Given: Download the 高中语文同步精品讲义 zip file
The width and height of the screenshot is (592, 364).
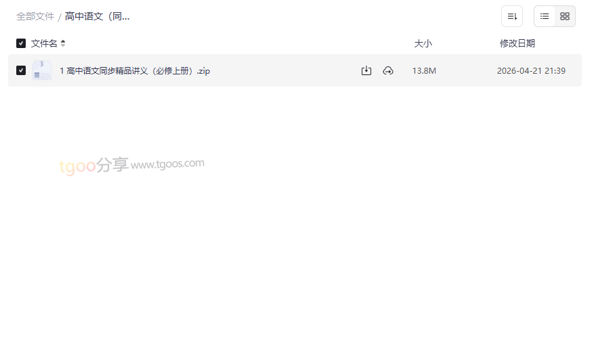Looking at the screenshot, I should (x=366, y=70).
